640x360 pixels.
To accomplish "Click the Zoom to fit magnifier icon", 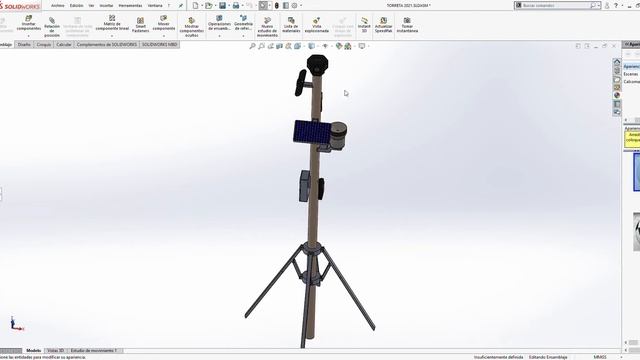I will click(252, 46).
